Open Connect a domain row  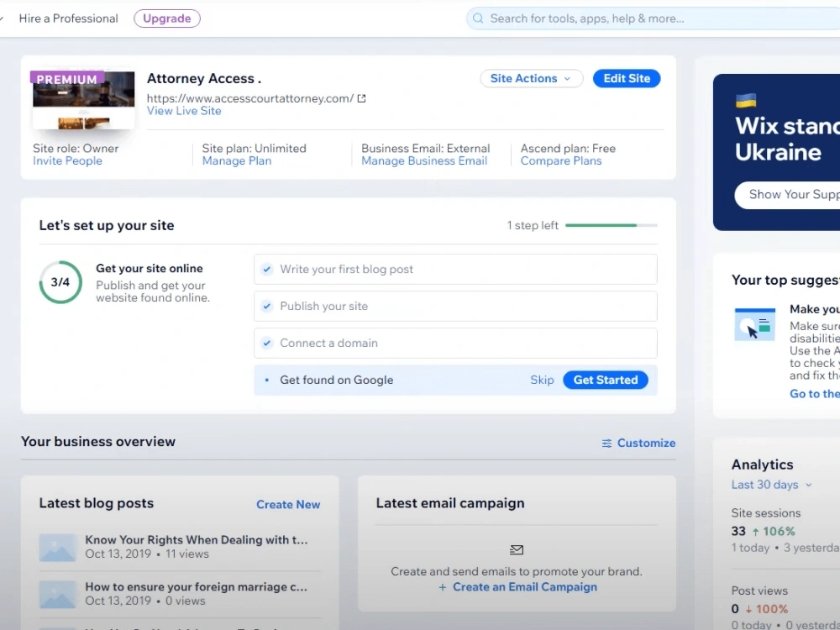455,343
